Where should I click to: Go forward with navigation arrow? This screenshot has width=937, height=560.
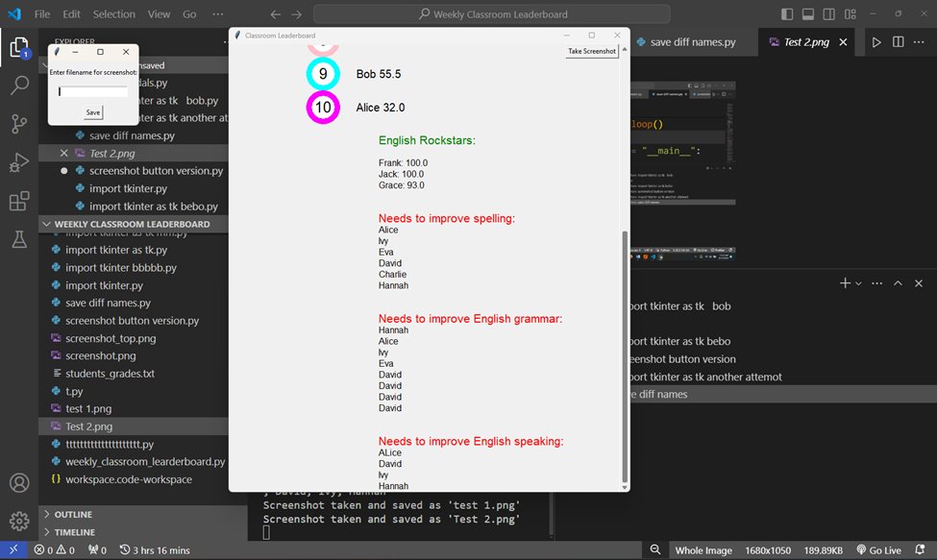tap(297, 14)
